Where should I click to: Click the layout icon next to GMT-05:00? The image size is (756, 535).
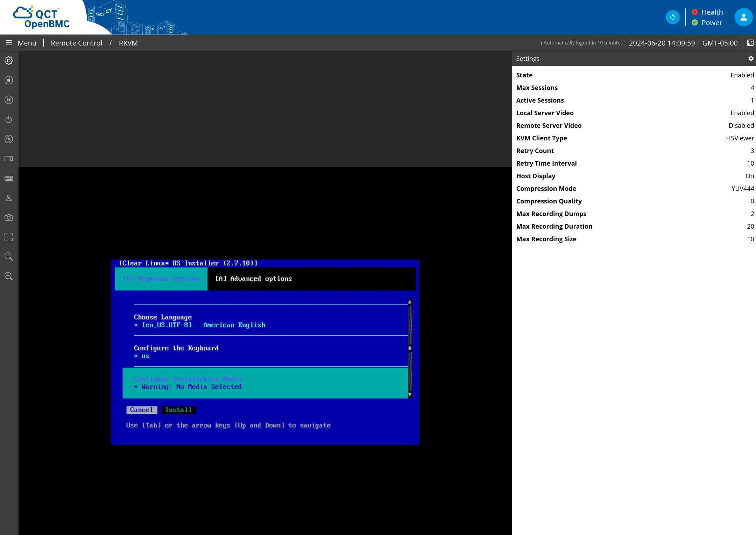(750, 43)
